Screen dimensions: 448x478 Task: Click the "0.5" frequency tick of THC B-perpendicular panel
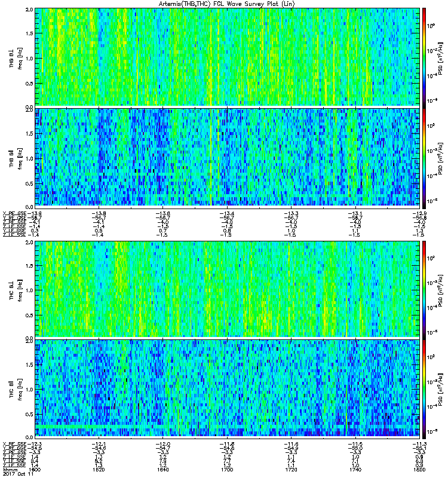point(29,315)
